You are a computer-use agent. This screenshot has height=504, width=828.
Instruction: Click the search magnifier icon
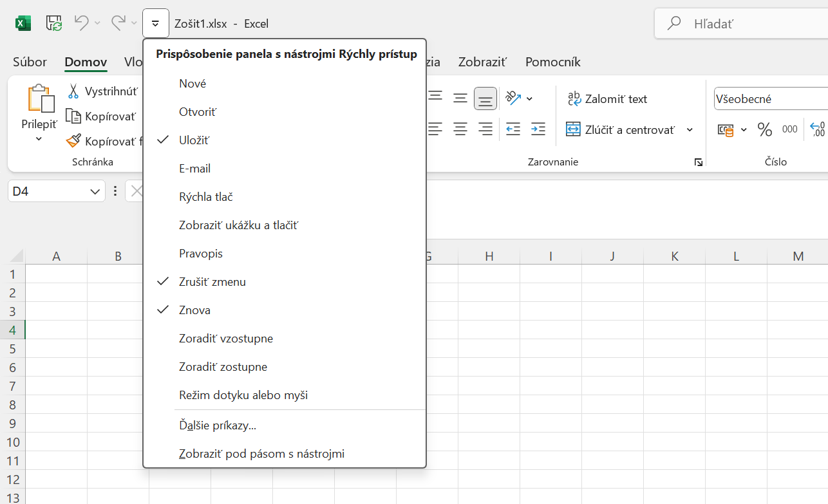[674, 24]
